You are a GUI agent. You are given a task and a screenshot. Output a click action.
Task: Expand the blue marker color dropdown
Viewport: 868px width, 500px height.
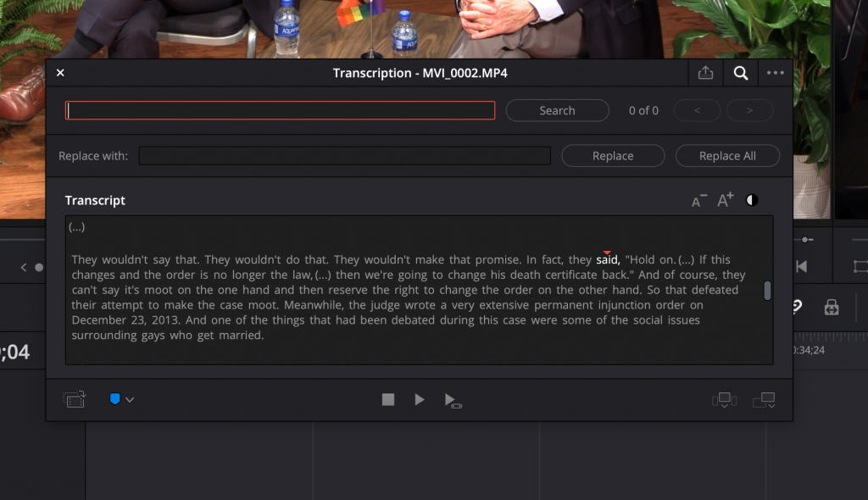coord(122,399)
